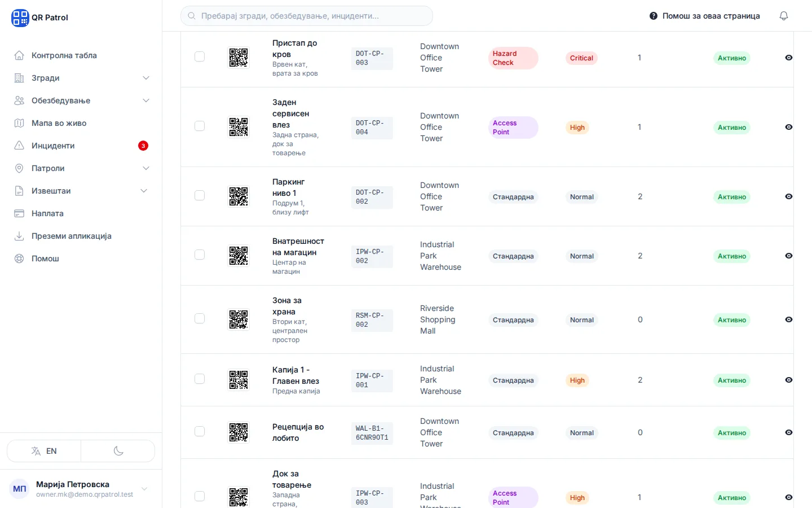Click the eye icon for Рецепција во лобито

coord(789,432)
